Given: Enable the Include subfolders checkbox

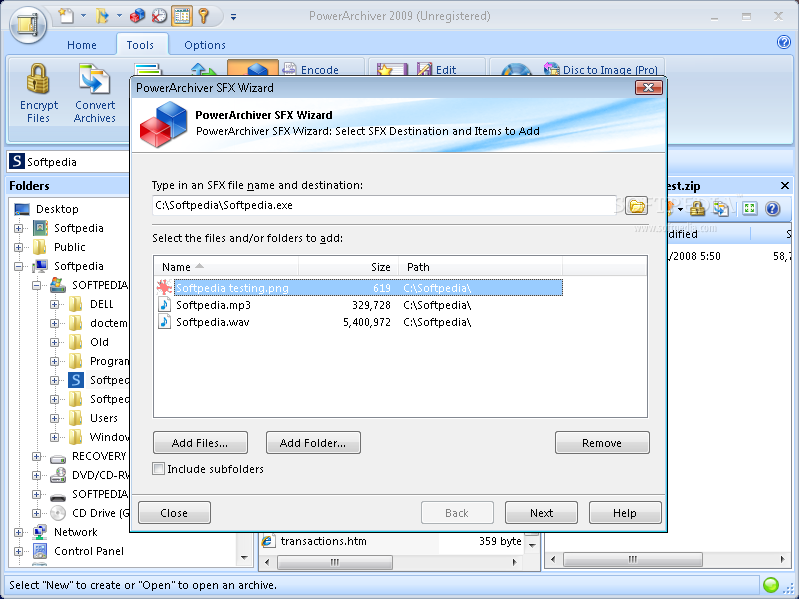Looking at the screenshot, I should click(x=158, y=469).
